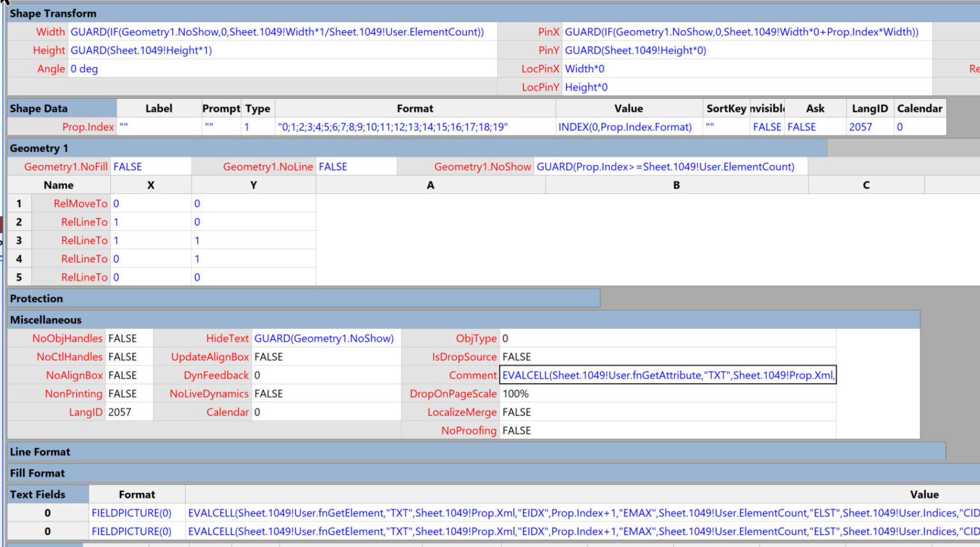Click the Angle value showing 0 deg
The width and height of the screenshot is (980, 547).
point(84,68)
